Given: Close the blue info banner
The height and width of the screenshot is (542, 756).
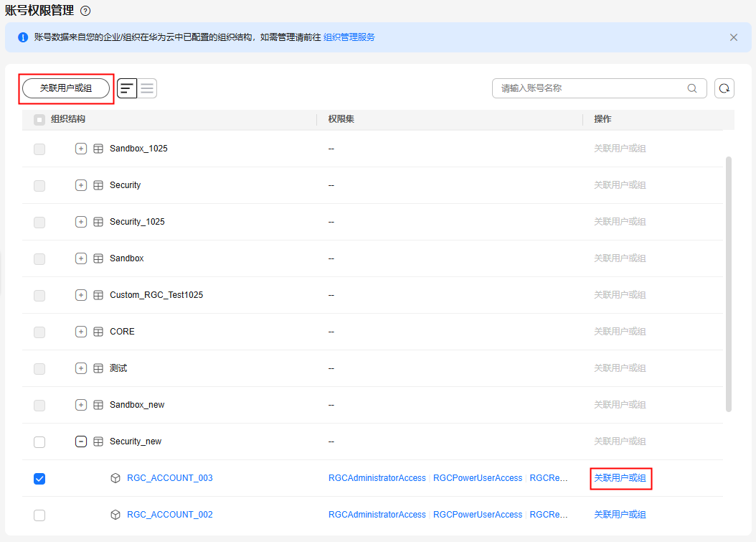Looking at the screenshot, I should click(x=734, y=37).
